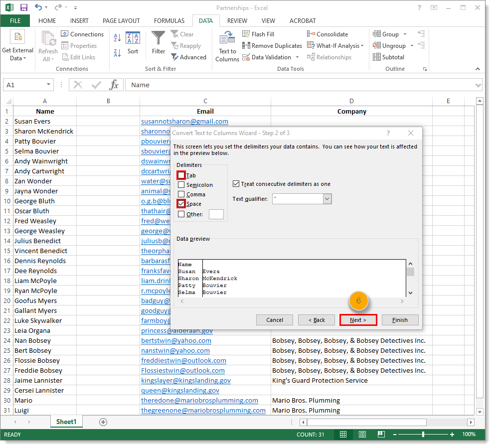Click Subtotal in Outline group
Screen dimensions: 493x448
pyautogui.click(x=389, y=57)
